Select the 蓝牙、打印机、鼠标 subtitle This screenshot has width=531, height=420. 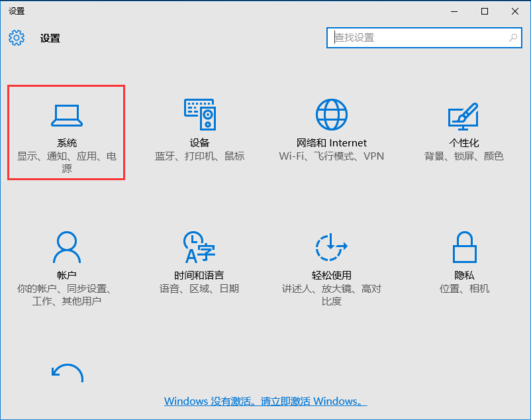tap(199, 156)
